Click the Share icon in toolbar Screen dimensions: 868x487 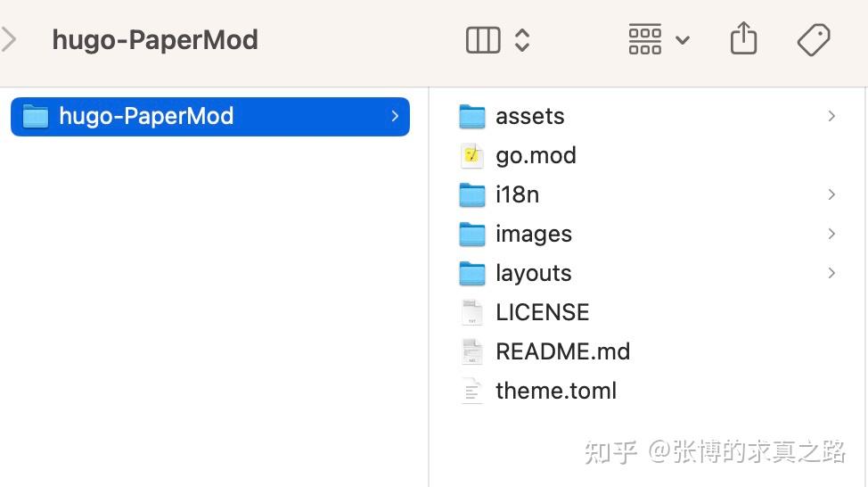coord(743,39)
